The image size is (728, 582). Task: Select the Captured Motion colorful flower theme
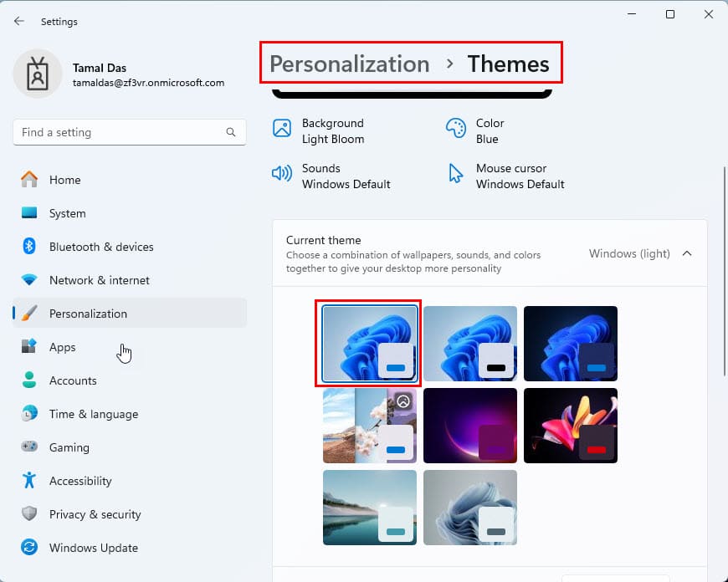[x=571, y=426]
